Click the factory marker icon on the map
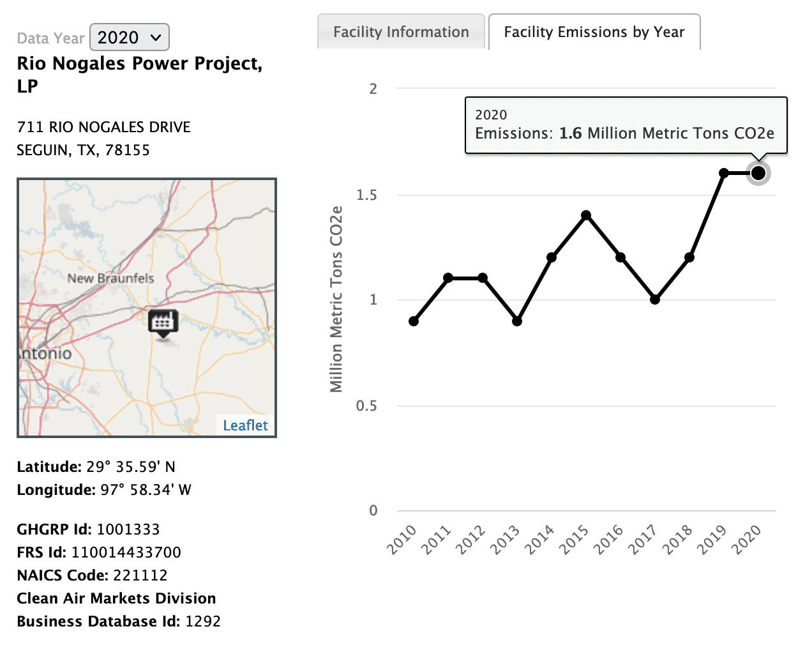The width and height of the screenshot is (812, 645). point(163,321)
